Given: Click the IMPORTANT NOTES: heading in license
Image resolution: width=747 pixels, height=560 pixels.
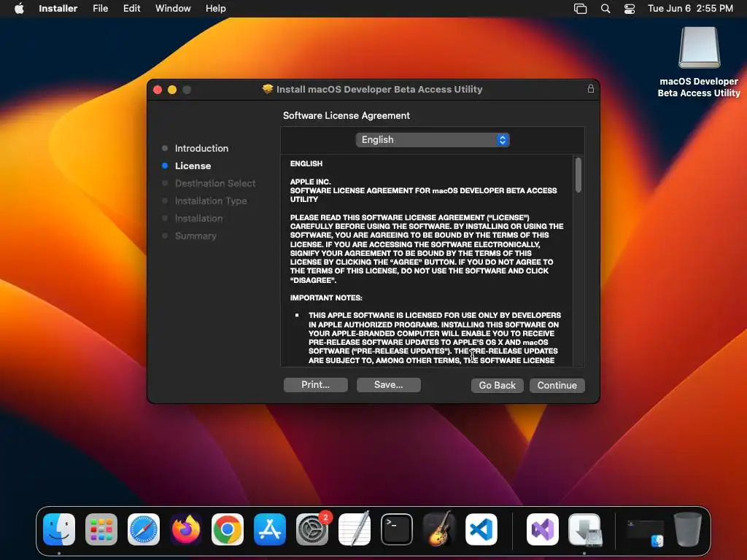Looking at the screenshot, I should tap(326, 297).
